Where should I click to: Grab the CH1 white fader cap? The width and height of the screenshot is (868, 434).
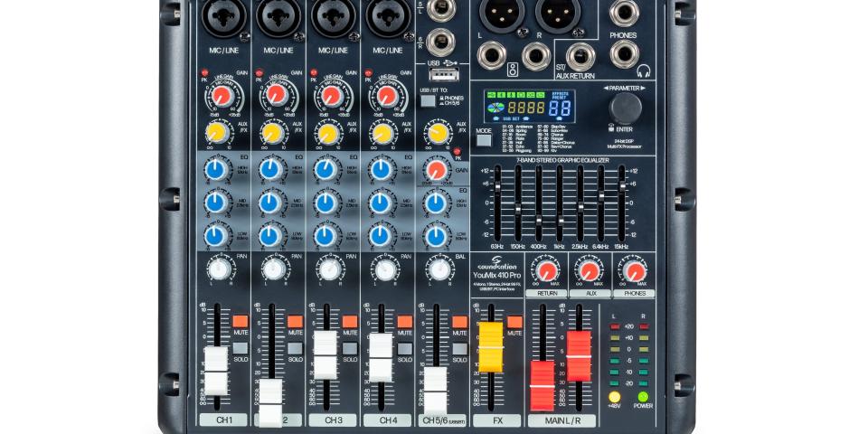216,372
